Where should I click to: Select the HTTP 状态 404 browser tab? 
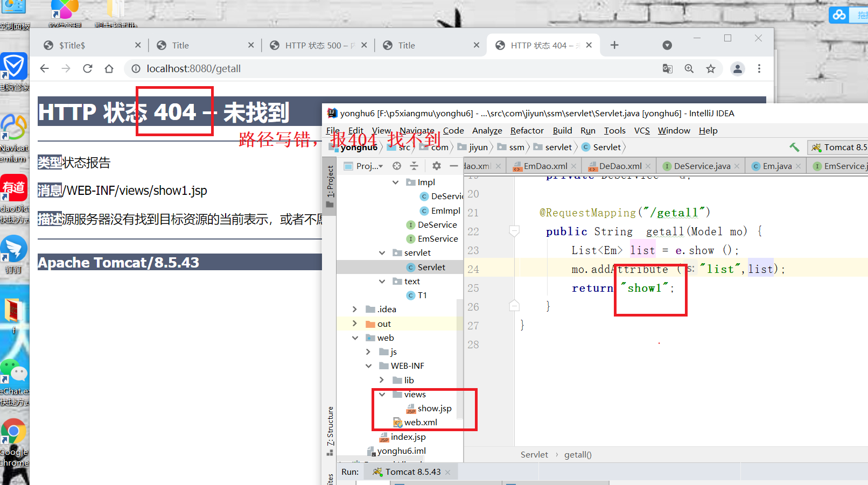point(544,45)
